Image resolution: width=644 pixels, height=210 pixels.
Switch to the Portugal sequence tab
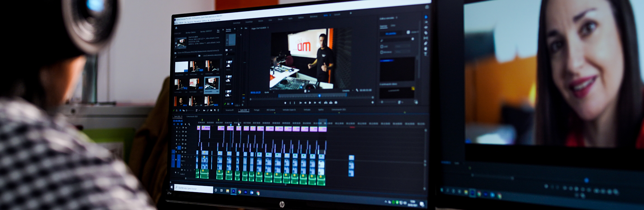point(257,110)
